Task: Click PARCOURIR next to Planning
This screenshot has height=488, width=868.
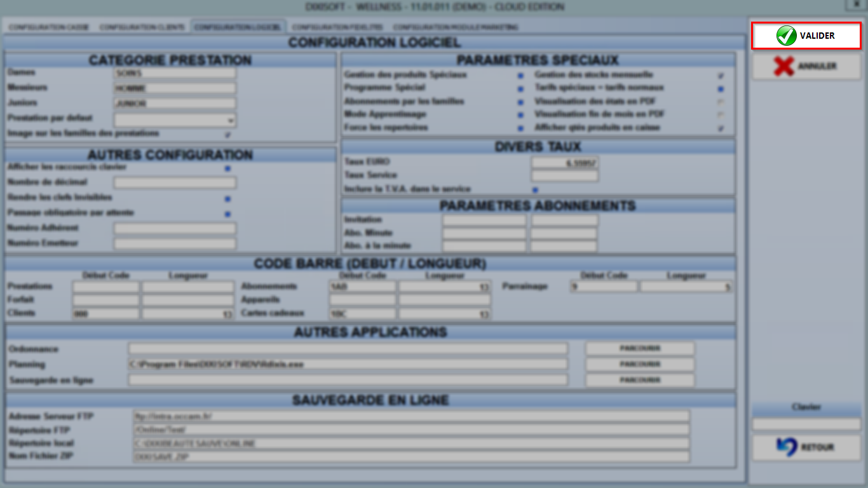Action: [640, 364]
